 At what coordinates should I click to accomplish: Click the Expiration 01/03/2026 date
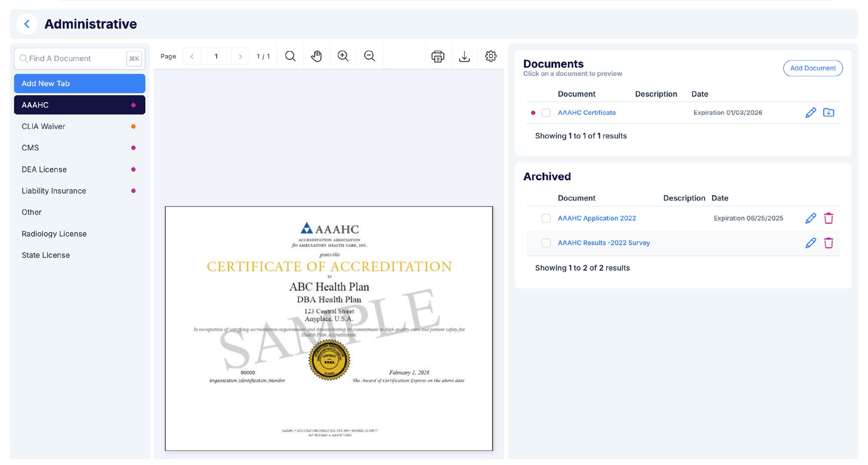(728, 112)
